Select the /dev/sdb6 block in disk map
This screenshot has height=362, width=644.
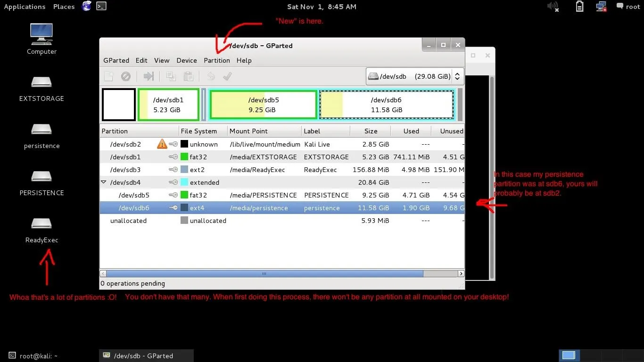click(x=387, y=105)
